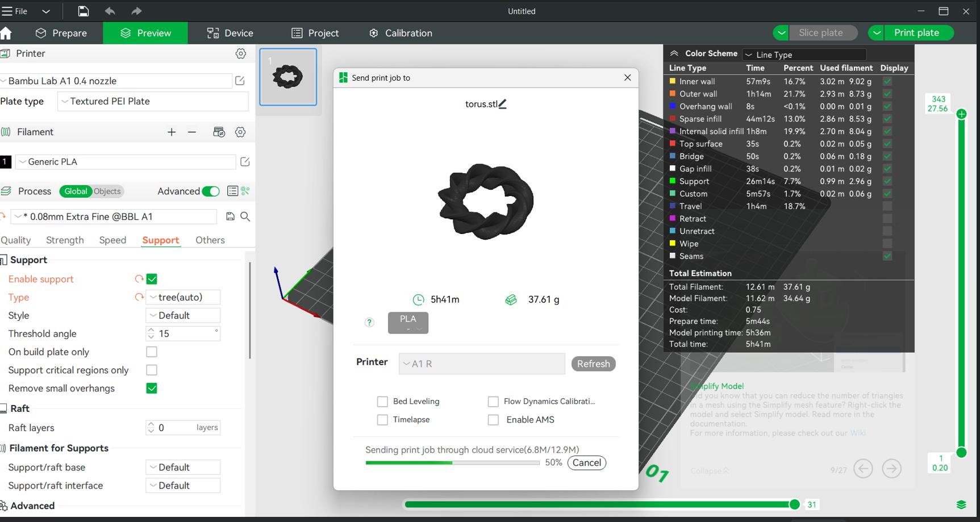Rename torus.stl with pencil icon
Screen dimensions: 980x522
[502, 104]
